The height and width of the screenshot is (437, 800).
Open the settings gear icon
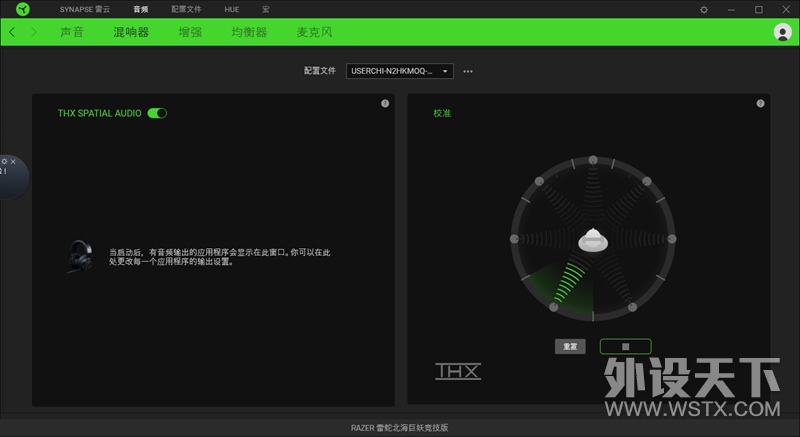click(704, 10)
